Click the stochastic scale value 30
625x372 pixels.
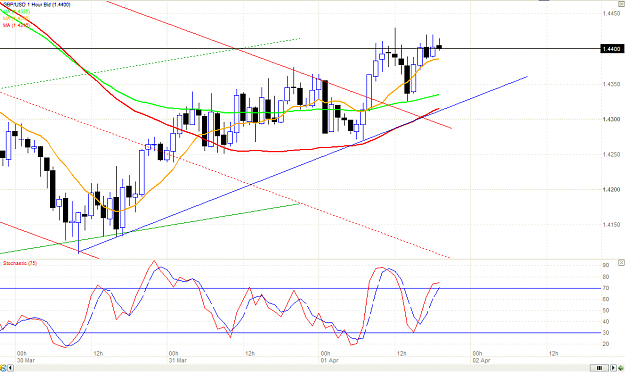point(606,333)
